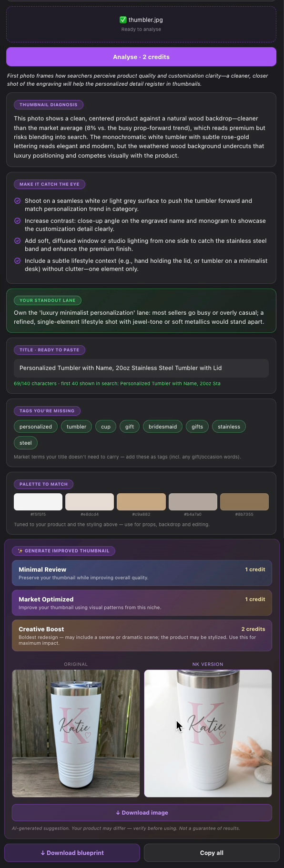Pick the #8b7355 brown palette swatch
This screenshot has height=868, width=284.
tap(244, 502)
